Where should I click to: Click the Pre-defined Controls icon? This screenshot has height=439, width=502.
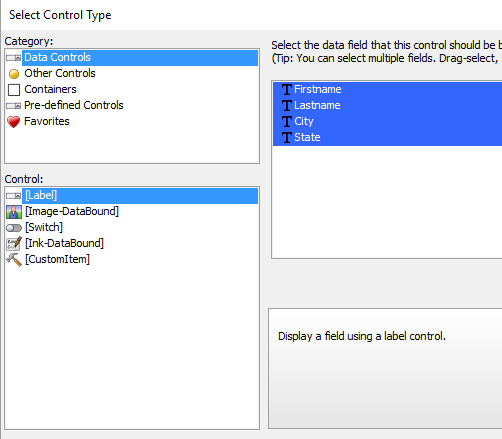click(13, 106)
